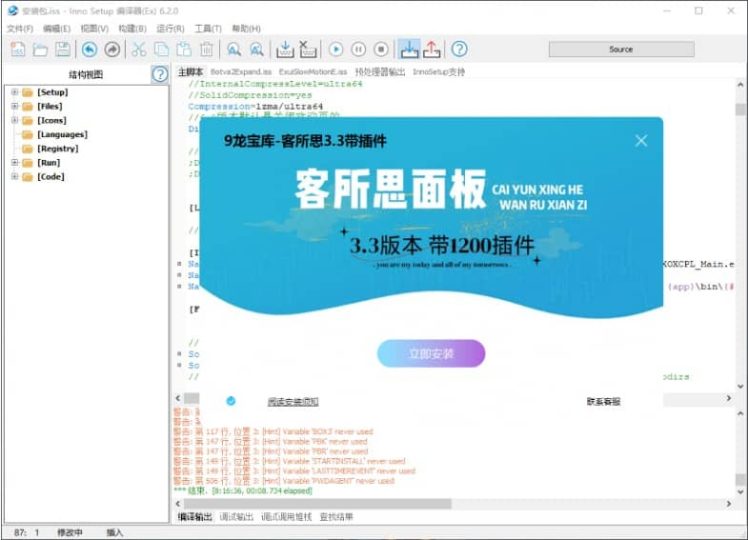Click the highlighted blue import-tray toolbar icon
Image resolution: width=748 pixels, height=540 pixels.
409,49
